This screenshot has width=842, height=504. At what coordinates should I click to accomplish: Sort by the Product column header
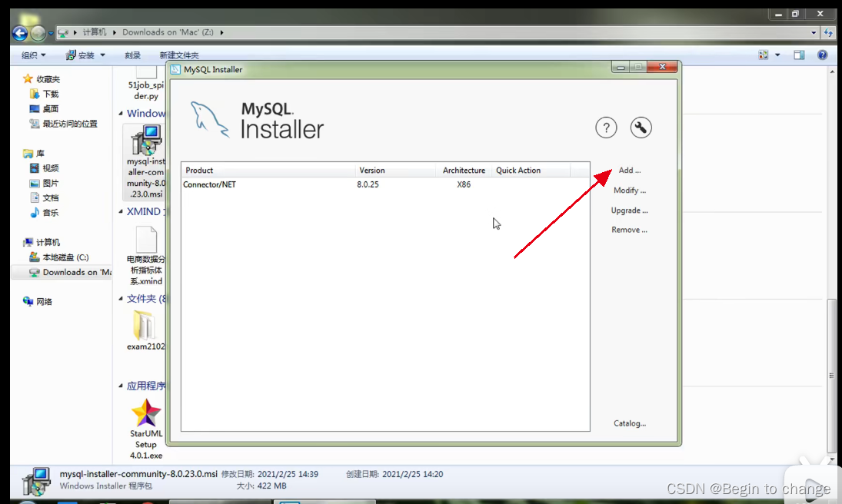coord(268,170)
